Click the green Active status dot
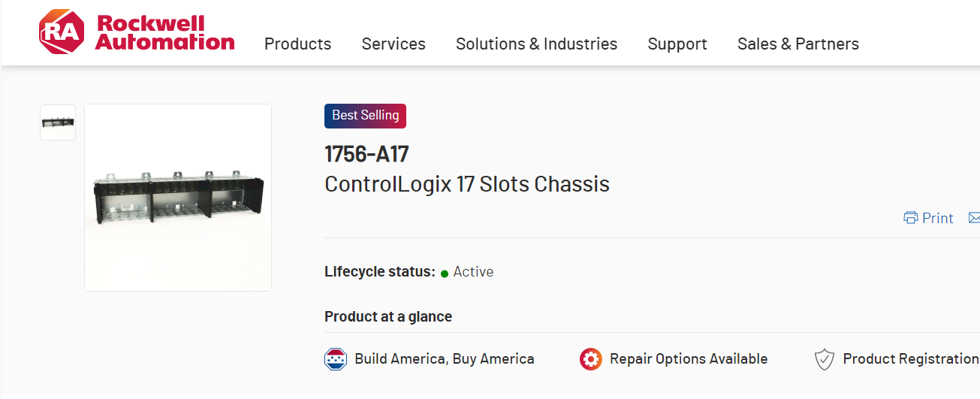The width and height of the screenshot is (980, 399). (x=445, y=273)
